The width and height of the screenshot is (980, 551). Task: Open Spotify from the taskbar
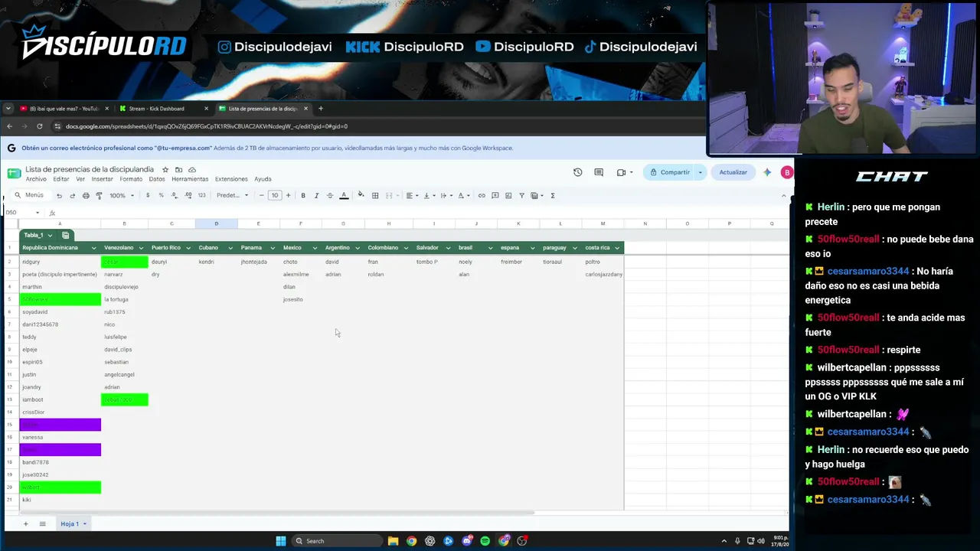pos(485,541)
